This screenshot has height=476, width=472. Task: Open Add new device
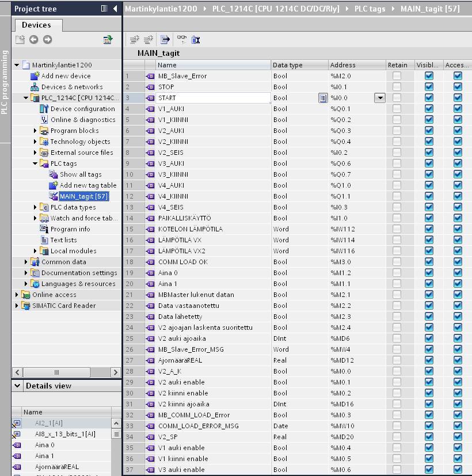coord(66,76)
